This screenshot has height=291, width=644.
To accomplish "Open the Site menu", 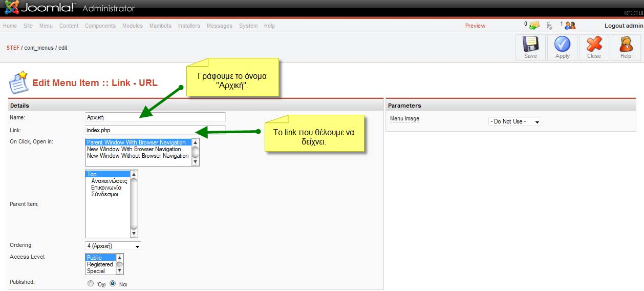I will click(x=28, y=26).
